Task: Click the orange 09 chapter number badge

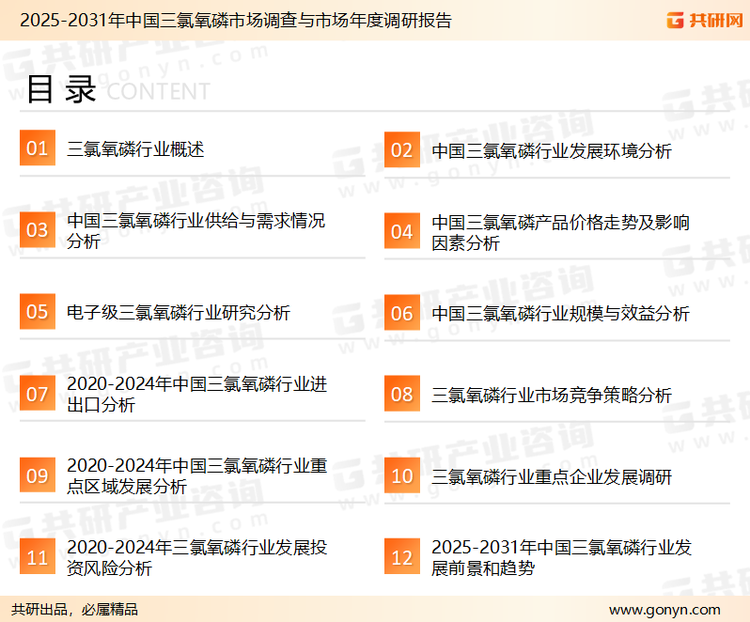Action: click(x=37, y=475)
